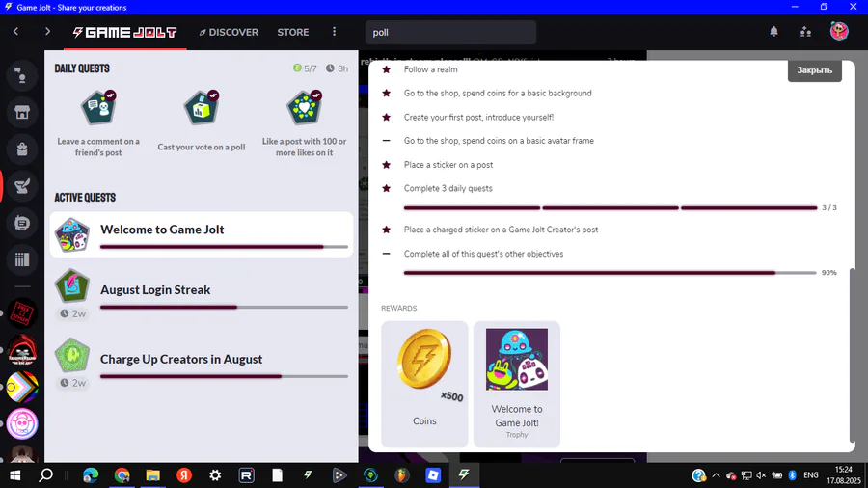This screenshot has height=488, width=868.
Task: Open the backpack inventory icon in the sidebar
Action: pyautogui.click(x=21, y=149)
